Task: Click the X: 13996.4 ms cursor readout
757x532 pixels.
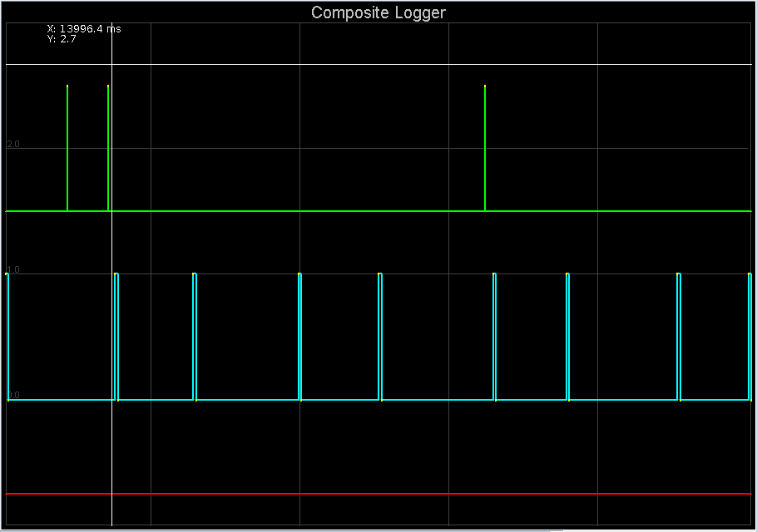Action: (84, 29)
